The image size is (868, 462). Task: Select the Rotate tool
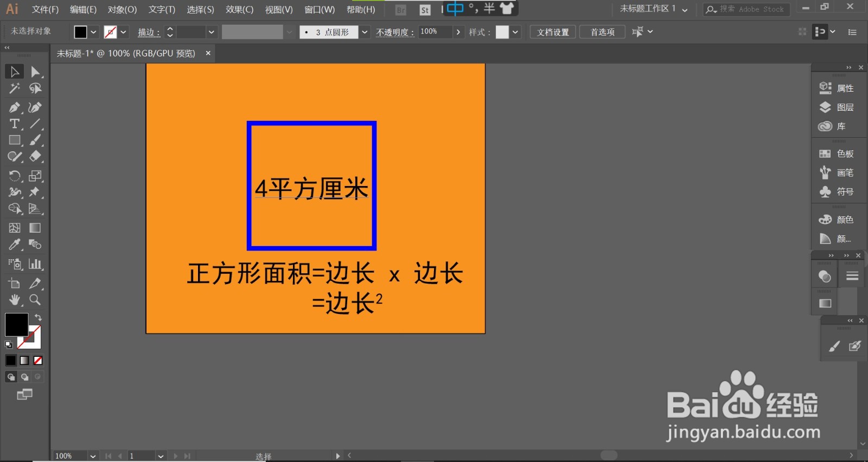coord(14,176)
